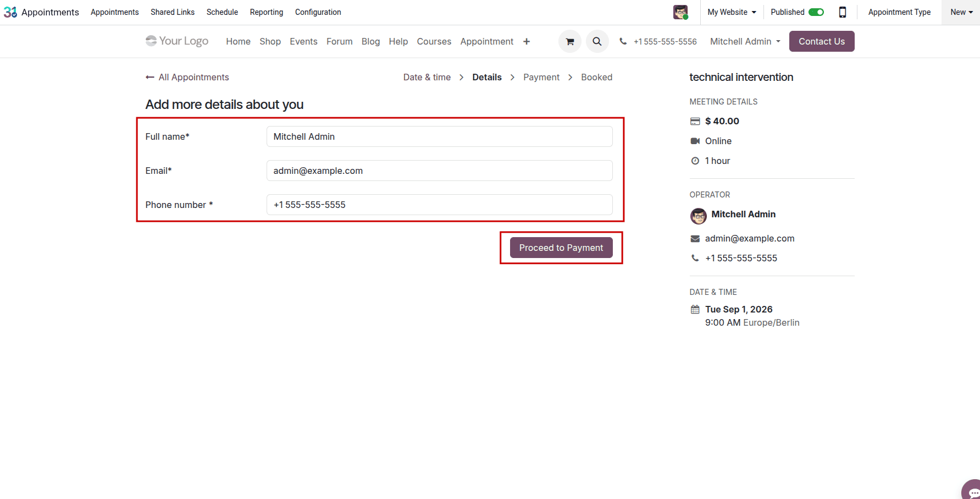Click Proceed to Payment button
The height and width of the screenshot is (499, 980).
pyautogui.click(x=561, y=248)
